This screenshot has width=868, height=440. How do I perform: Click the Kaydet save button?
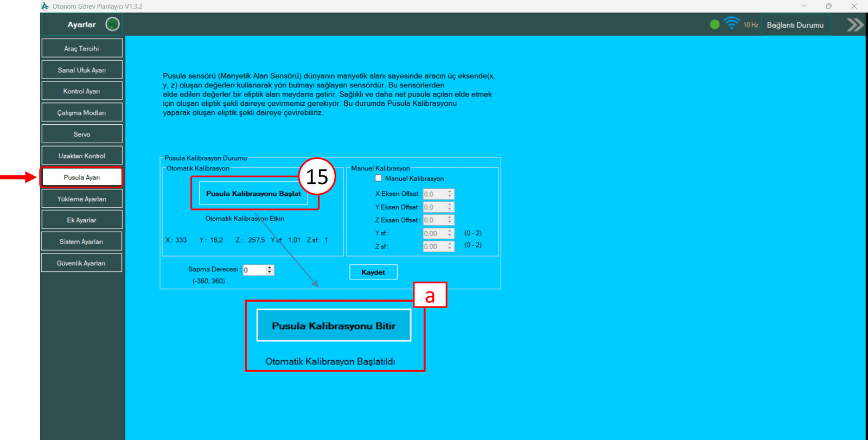click(373, 272)
